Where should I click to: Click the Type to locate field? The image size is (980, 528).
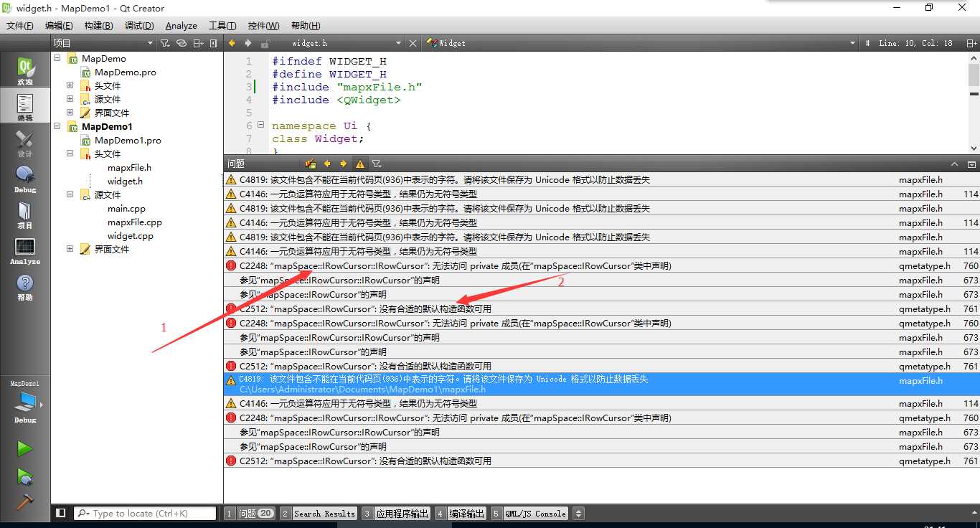point(144,513)
